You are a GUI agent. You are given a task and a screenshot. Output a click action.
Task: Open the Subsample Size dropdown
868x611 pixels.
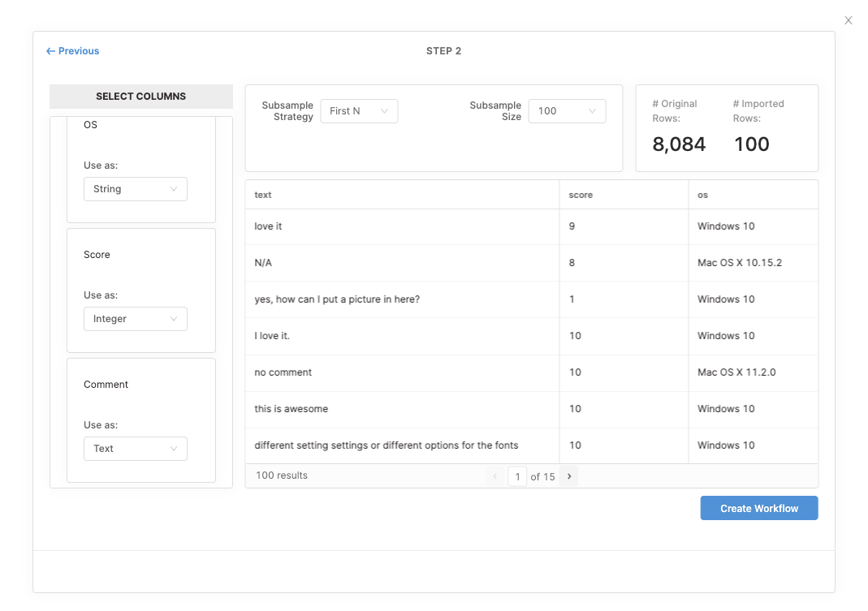point(567,111)
